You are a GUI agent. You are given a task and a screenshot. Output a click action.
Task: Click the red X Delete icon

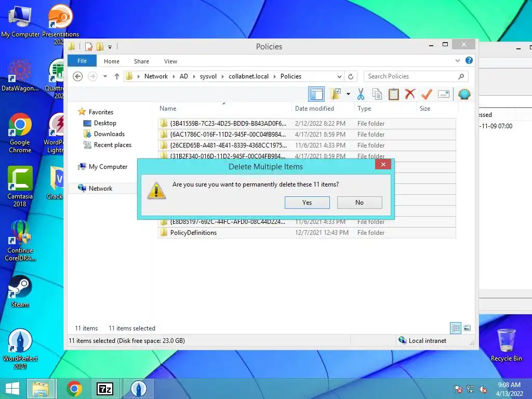pos(410,94)
